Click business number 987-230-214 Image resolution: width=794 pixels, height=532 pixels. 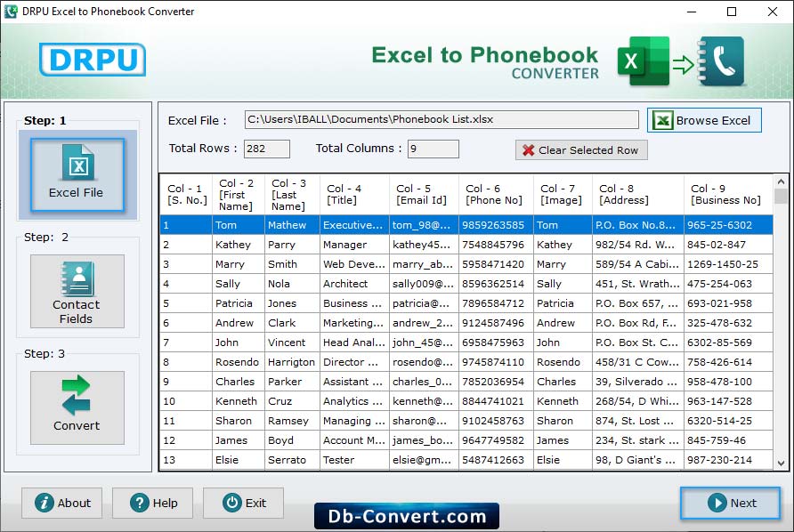click(x=728, y=460)
